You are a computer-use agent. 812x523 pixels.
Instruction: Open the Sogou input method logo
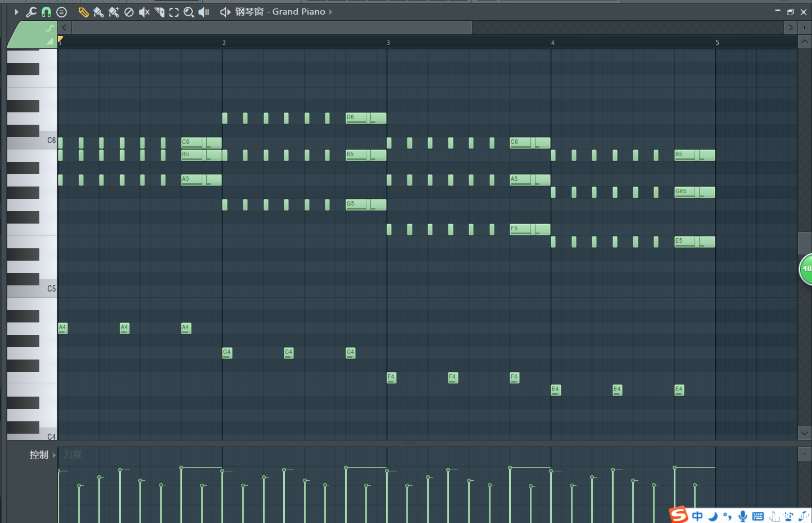pyautogui.click(x=679, y=515)
